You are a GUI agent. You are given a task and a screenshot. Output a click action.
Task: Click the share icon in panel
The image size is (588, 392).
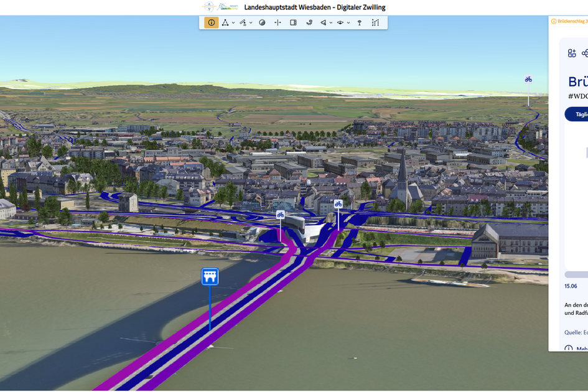point(585,54)
